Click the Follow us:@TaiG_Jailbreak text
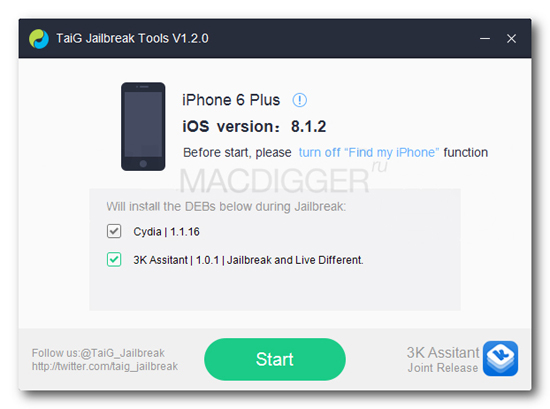The width and height of the screenshot is (550, 409). (x=98, y=353)
